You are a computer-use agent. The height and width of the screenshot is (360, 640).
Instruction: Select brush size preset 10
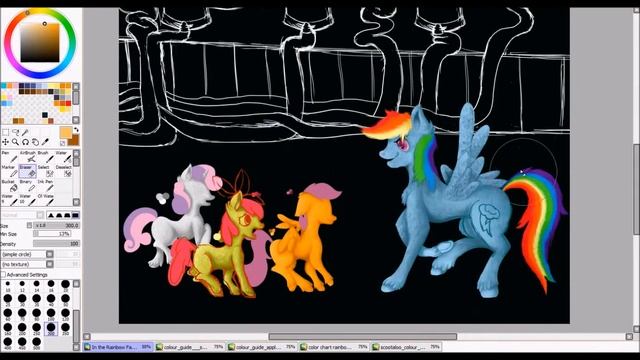8,285
